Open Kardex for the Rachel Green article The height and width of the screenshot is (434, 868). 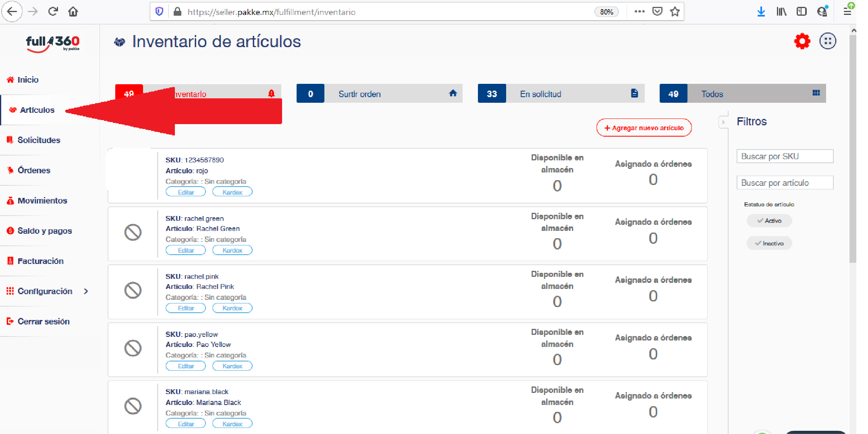point(232,250)
